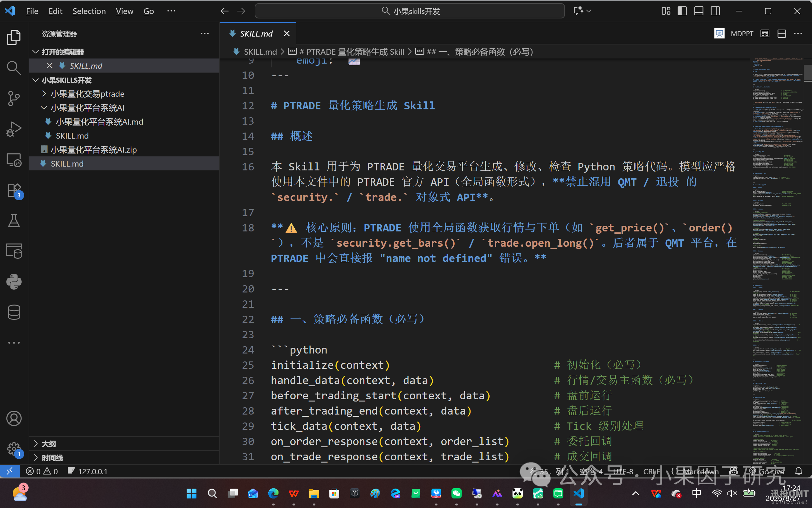Open WeChat from the taskbar
This screenshot has height=508, width=812.
click(x=456, y=494)
